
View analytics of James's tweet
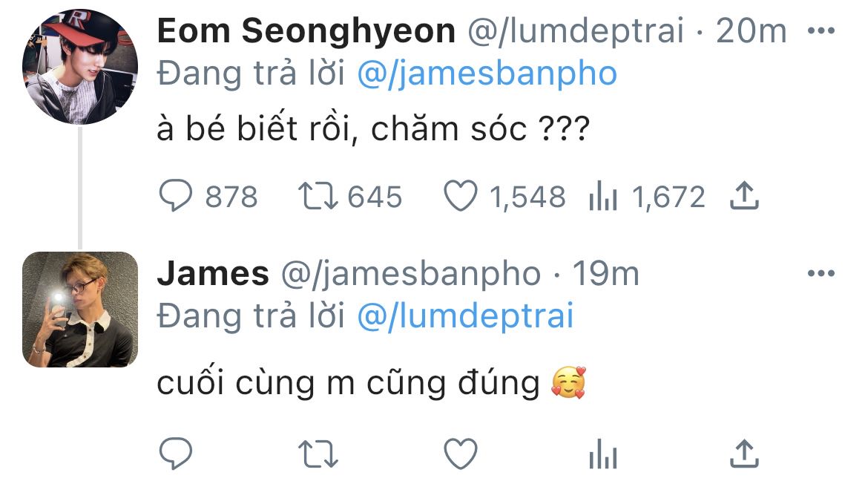(x=604, y=452)
